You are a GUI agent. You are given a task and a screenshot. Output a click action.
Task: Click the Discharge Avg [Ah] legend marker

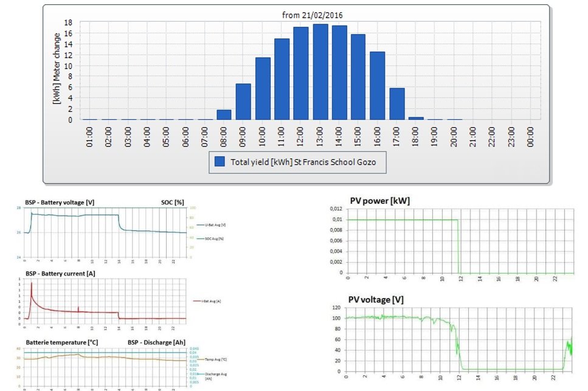201,373
